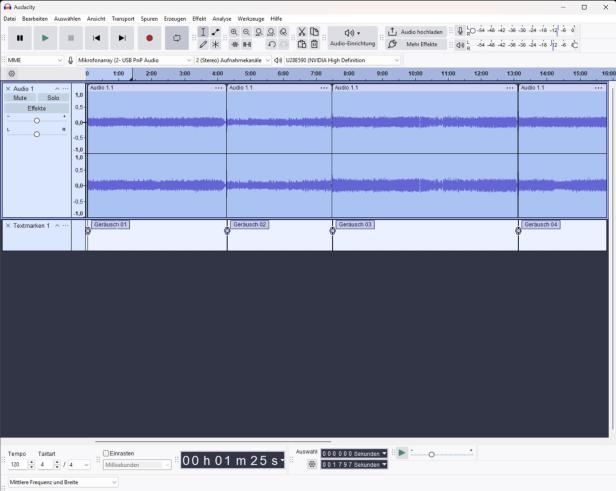Open the Werkzeuge menu

pos(251,18)
